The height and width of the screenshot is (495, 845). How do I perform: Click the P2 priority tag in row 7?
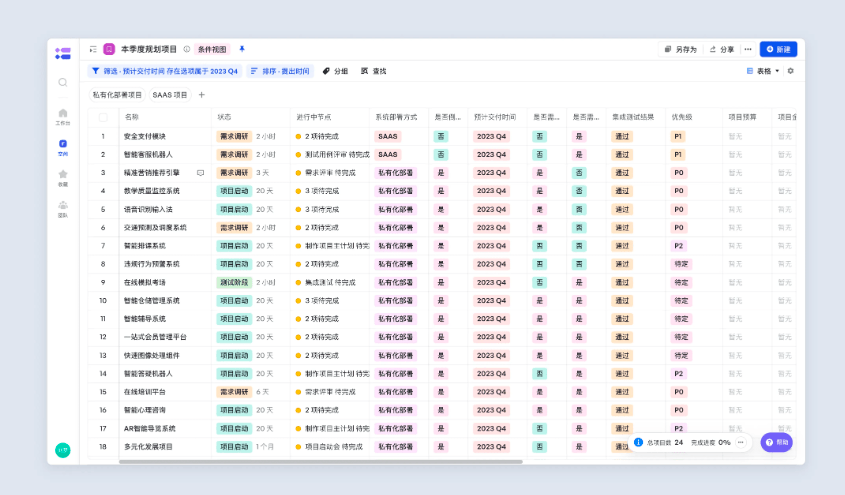(x=678, y=246)
